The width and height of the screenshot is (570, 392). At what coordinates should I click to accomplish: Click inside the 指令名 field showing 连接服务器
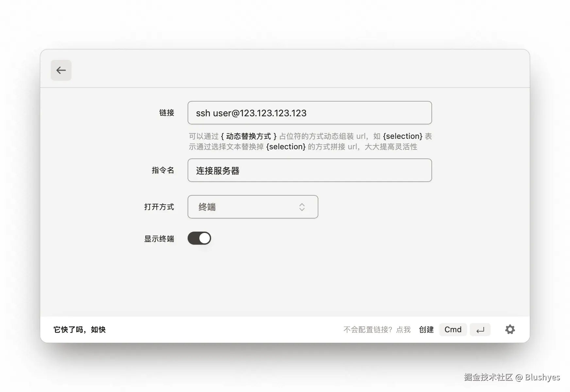point(309,170)
